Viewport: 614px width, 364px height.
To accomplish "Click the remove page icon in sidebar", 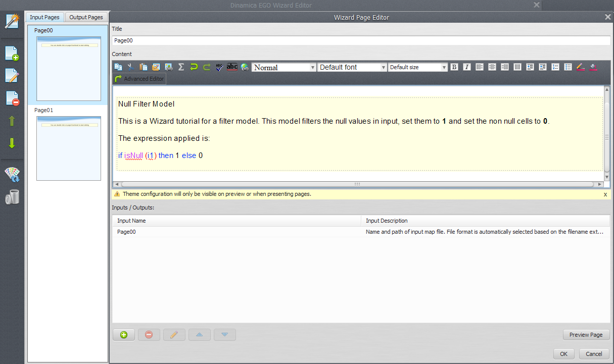I will pyautogui.click(x=12, y=98).
